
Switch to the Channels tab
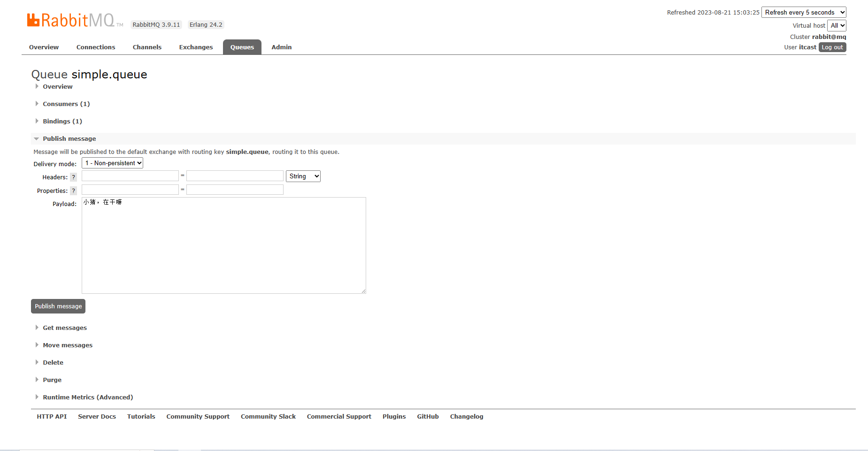(x=147, y=47)
